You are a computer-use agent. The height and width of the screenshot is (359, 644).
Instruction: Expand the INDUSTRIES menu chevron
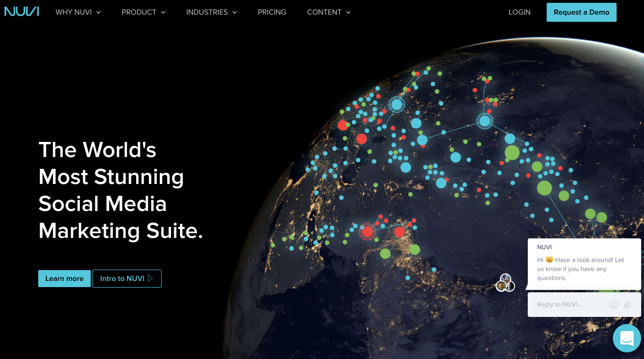(235, 13)
